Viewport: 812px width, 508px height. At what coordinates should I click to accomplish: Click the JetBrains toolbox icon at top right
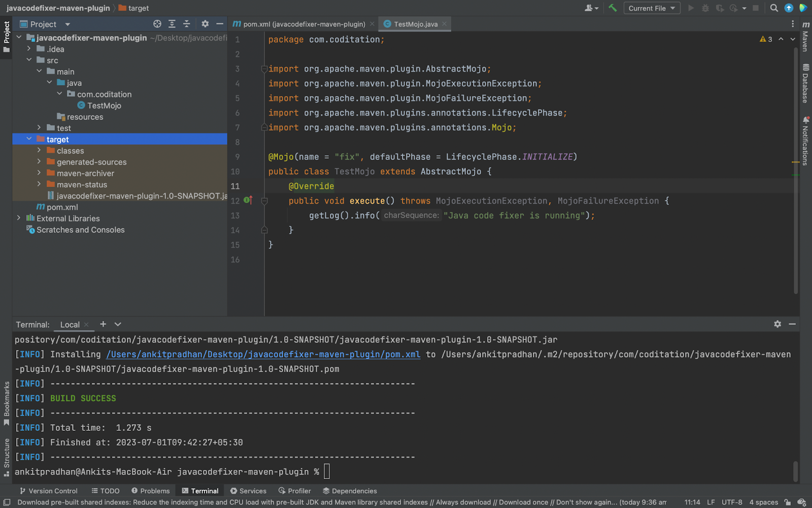(803, 8)
